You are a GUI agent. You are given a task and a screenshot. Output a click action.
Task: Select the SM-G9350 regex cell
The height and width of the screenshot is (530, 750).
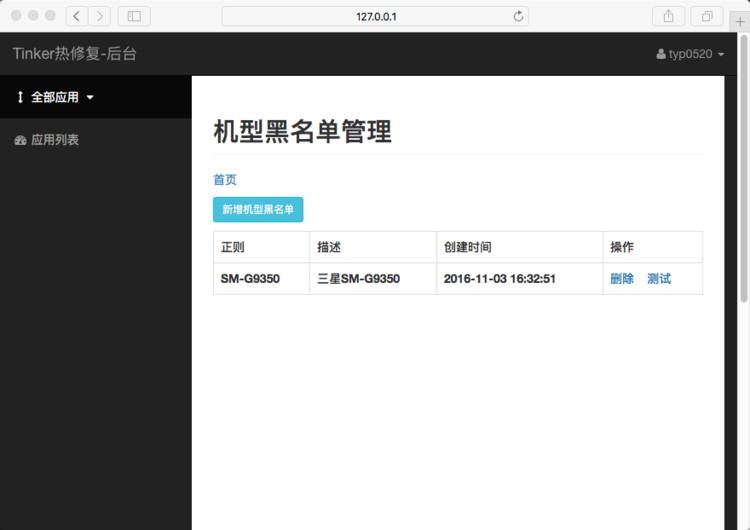click(x=262, y=278)
